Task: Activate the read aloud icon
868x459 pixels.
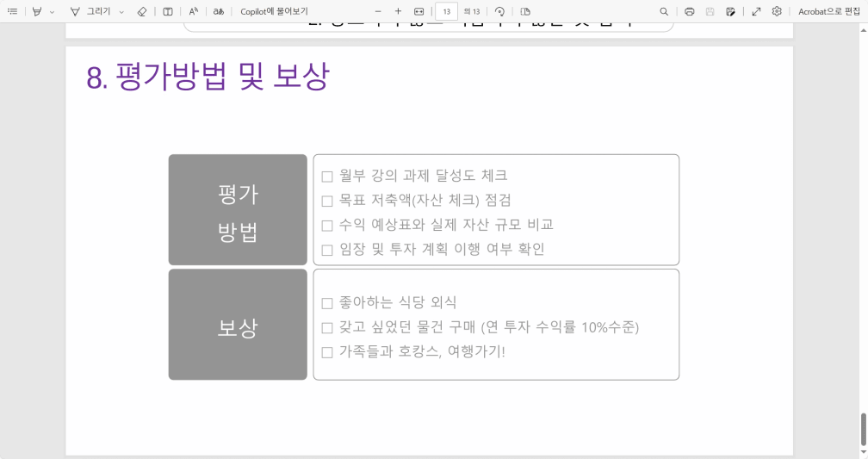Action: [194, 11]
